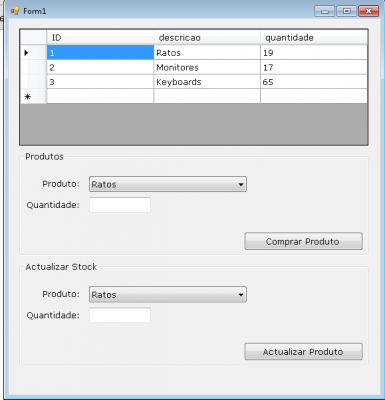385x400 pixels.
Task: Click the Actualizar Produto button
Action: (303, 352)
